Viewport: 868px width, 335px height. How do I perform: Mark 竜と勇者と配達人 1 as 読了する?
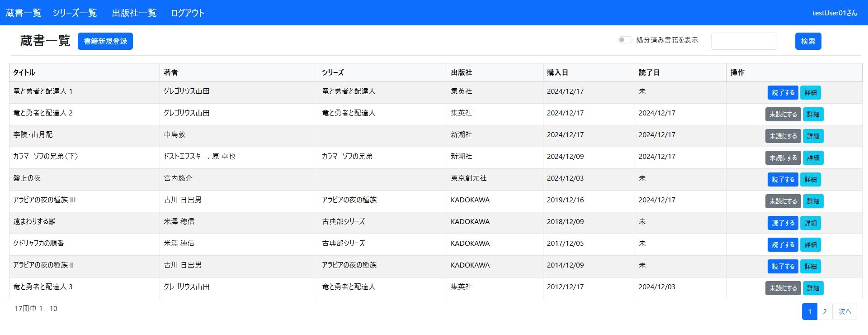783,93
